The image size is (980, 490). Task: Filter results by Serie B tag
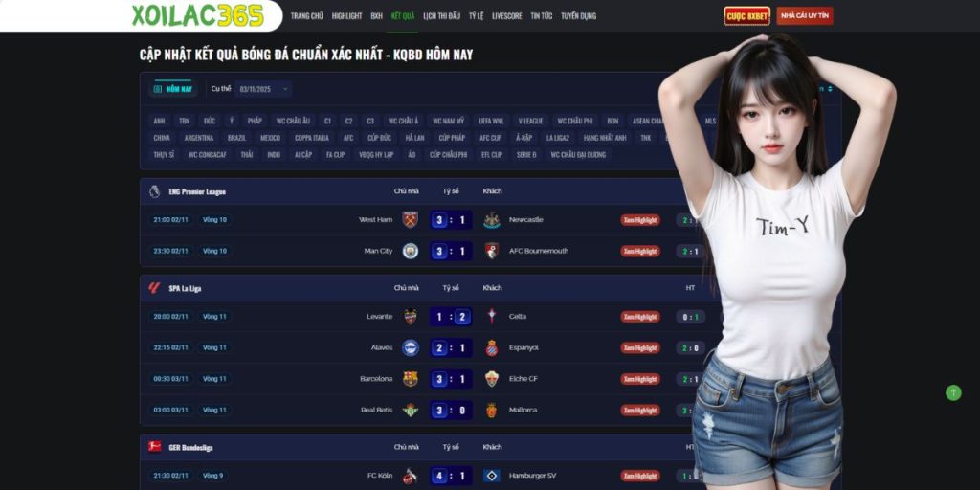(526, 154)
